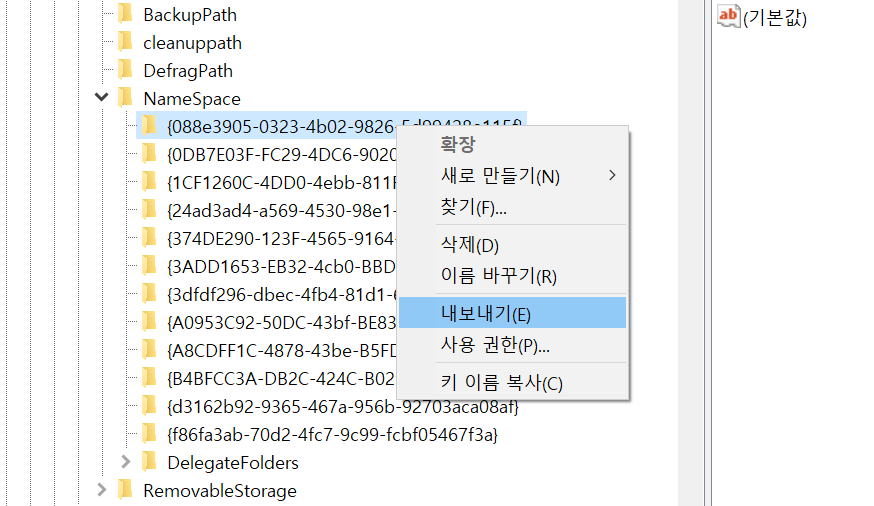Select the {1CF1260C-4DD0-4ebb key
874x506 pixels.
(x=281, y=182)
